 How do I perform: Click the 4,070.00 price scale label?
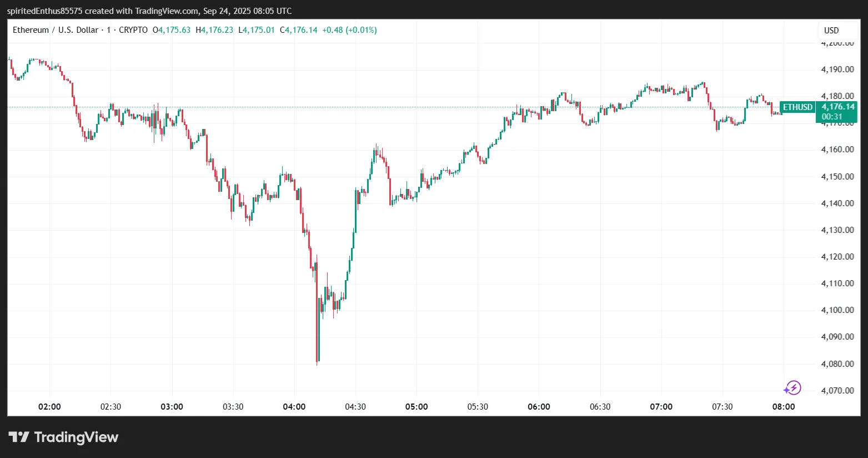837,391
